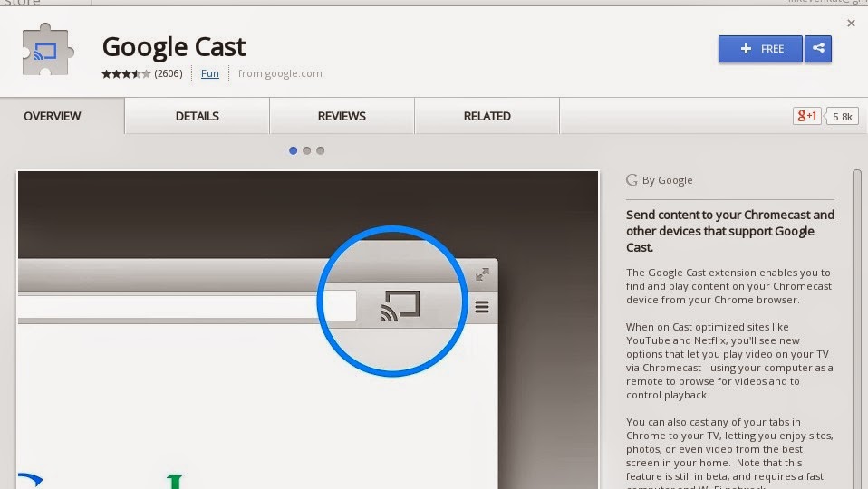Click the Google G logo next to By Google
Image resolution: width=868 pixels, height=489 pixels.
coord(632,180)
